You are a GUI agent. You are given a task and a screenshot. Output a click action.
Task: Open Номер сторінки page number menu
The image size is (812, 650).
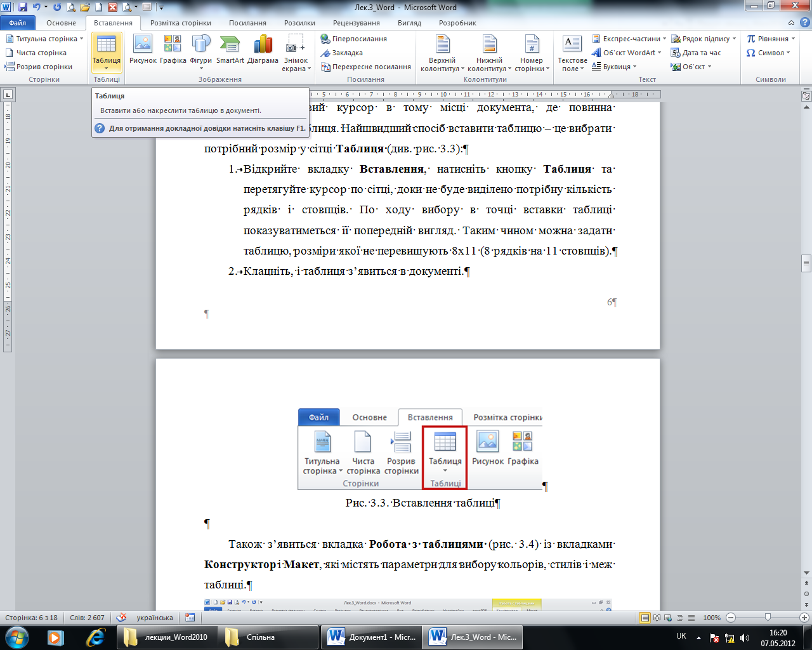pyautogui.click(x=532, y=53)
